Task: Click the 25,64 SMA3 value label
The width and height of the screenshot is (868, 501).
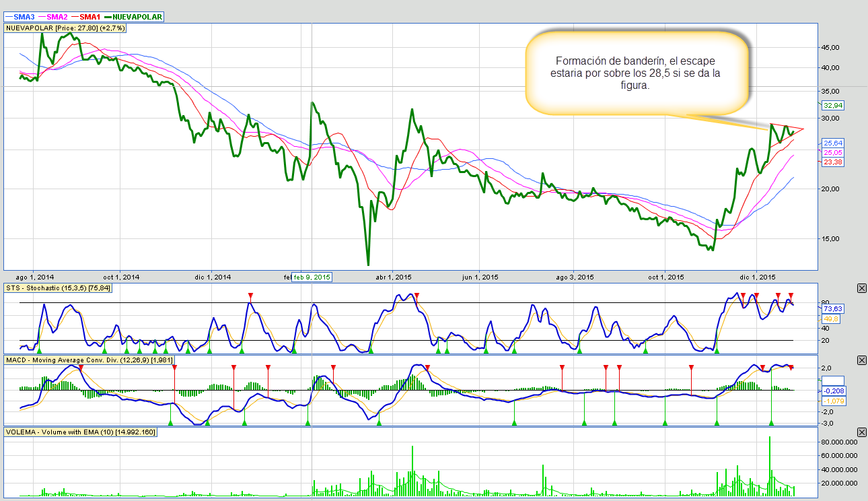Action: (x=833, y=143)
